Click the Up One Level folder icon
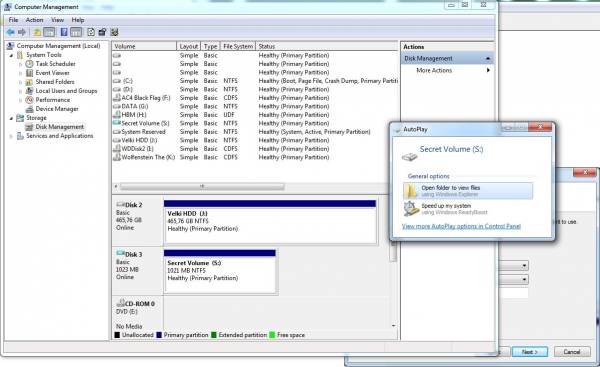 click(x=37, y=32)
